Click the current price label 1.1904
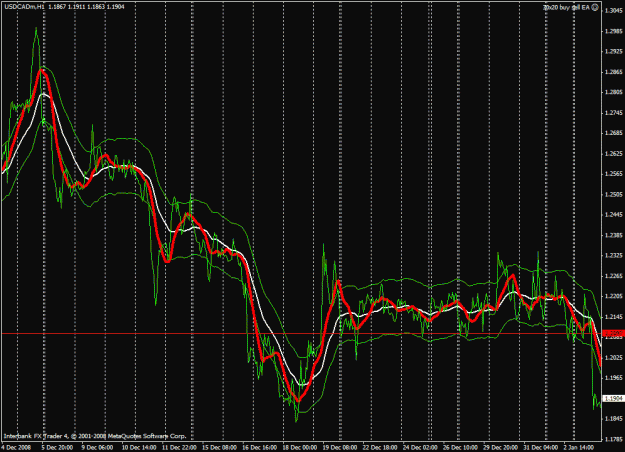The height and width of the screenshot is (452, 625). (x=613, y=399)
